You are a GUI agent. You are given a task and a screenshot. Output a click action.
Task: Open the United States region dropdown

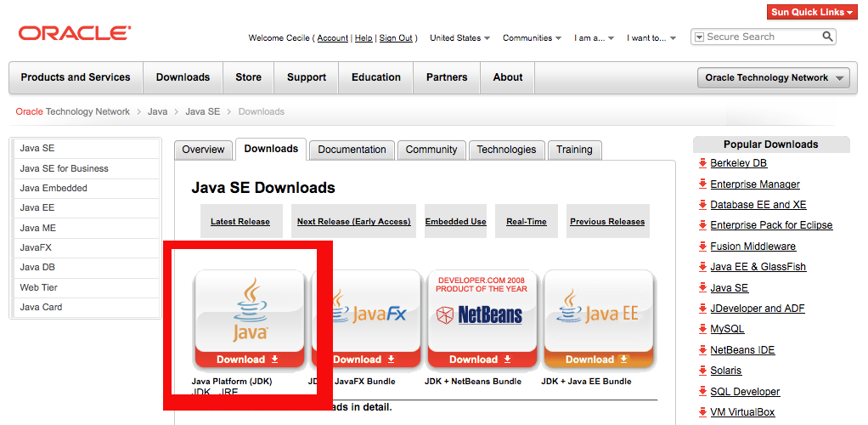460,37
